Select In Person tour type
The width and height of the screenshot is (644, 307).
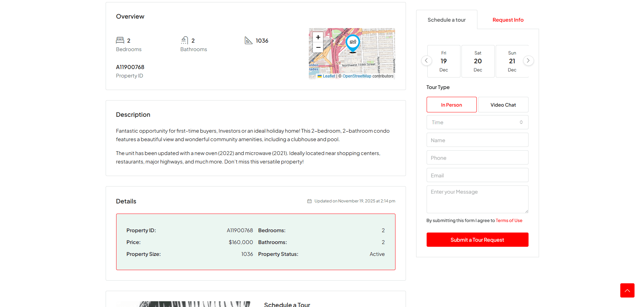point(451,105)
